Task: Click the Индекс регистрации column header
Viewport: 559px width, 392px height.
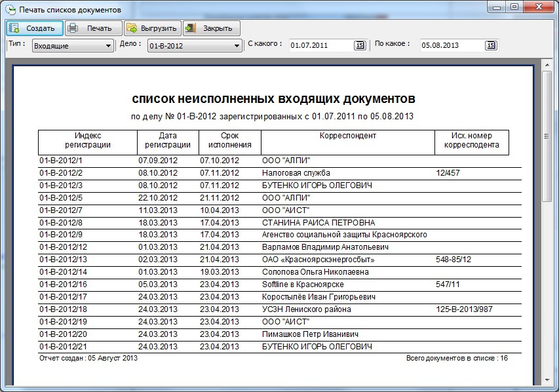Action: coord(88,142)
